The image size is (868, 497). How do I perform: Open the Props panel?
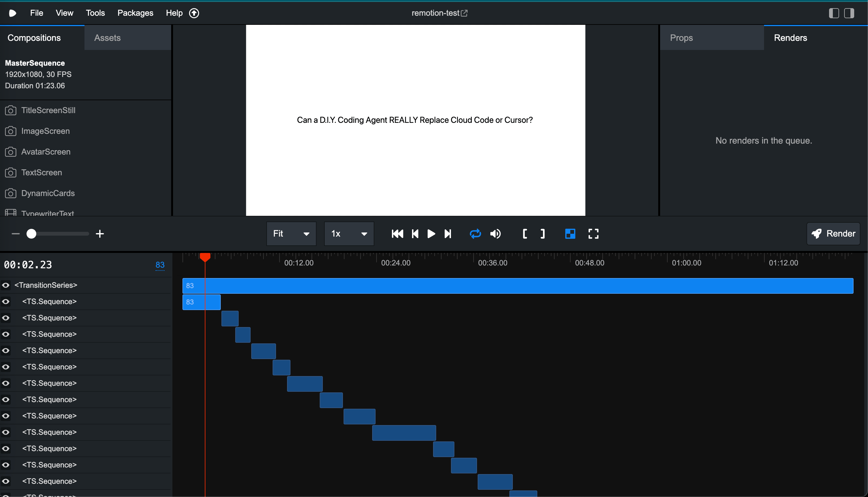coord(681,38)
